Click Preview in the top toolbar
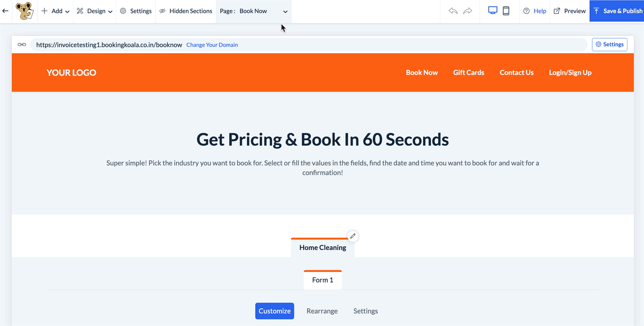Viewport: 644px width, 326px height. (570, 11)
